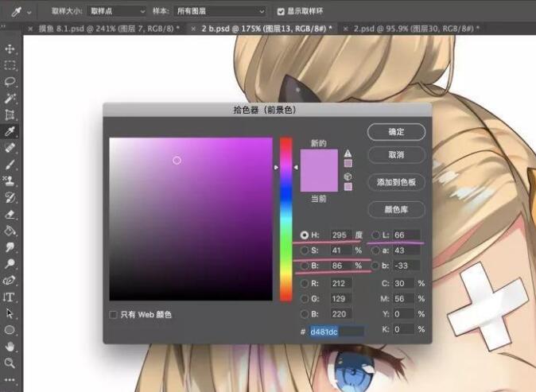Select the blue B radio button
This screenshot has width=536, height=392.
click(305, 314)
